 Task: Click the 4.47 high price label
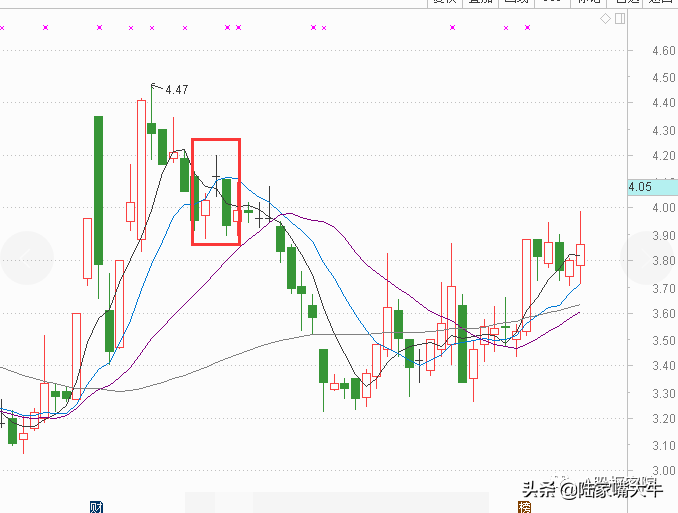pyautogui.click(x=176, y=90)
